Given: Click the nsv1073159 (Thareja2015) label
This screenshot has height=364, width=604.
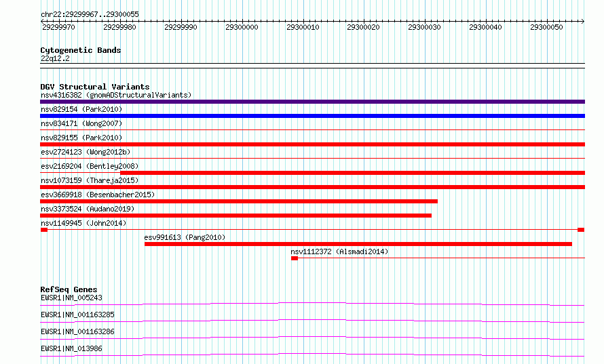Looking at the screenshot, I should coord(90,180).
